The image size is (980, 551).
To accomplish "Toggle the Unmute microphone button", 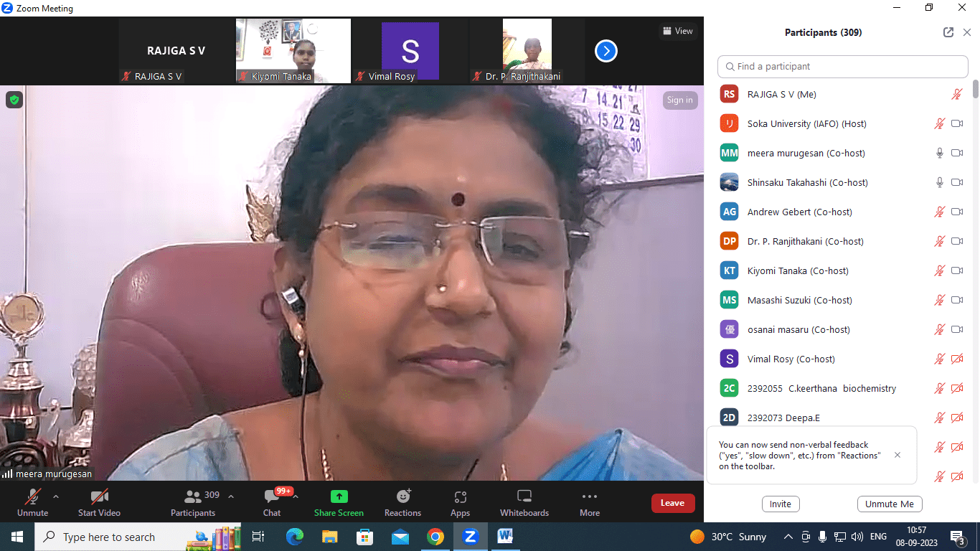I will pos(32,502).
